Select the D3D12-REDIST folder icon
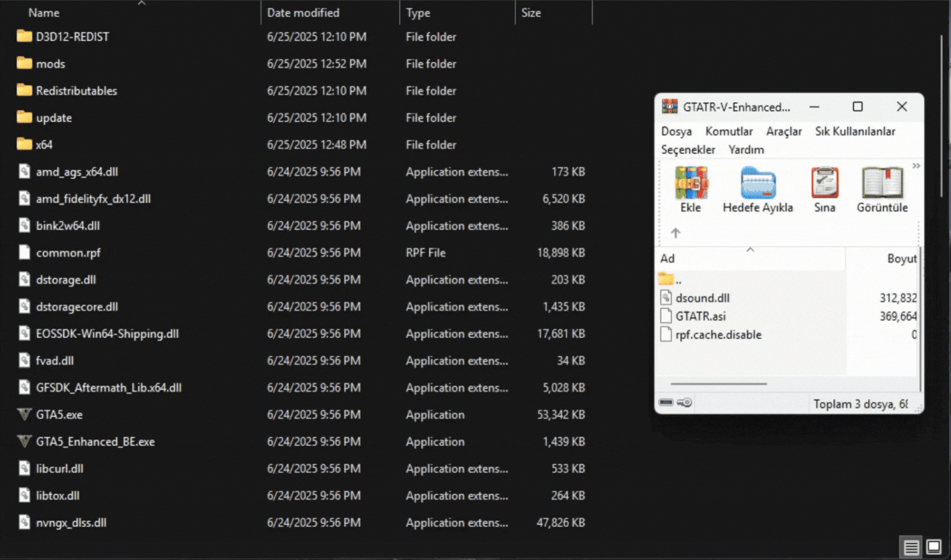This screenshot has height=560, width=951. tap(24, 36)
